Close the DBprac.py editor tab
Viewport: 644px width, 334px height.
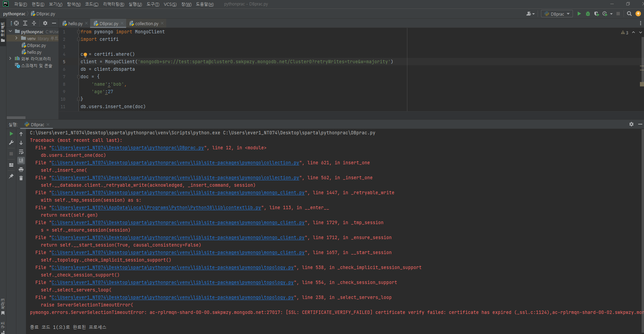pos(122,23)
